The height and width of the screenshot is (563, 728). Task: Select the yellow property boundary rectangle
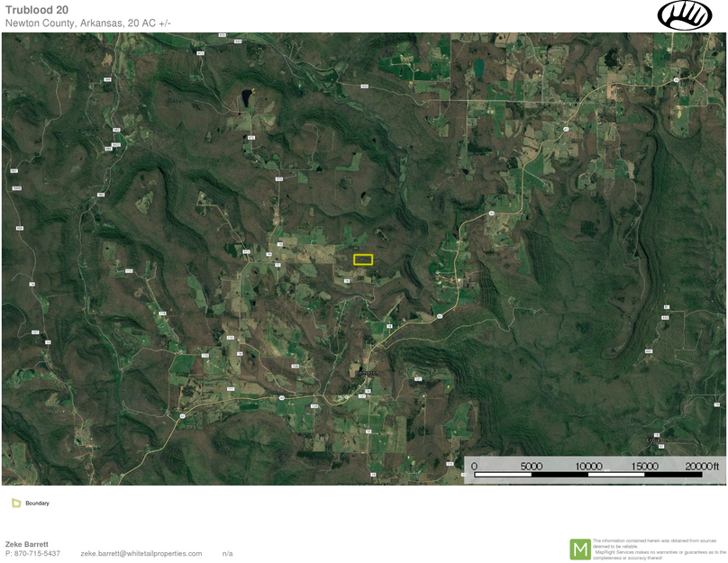coord(363,259)
